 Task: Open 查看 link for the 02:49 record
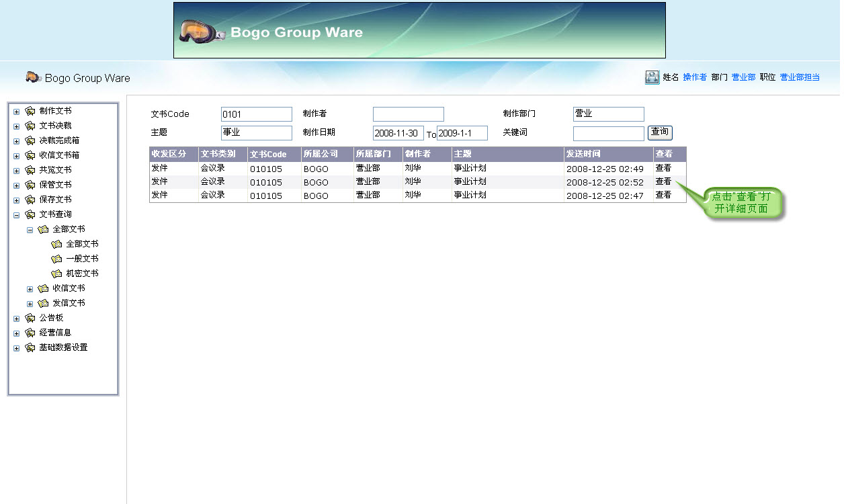pyautogui.click(x=663, y=168)
